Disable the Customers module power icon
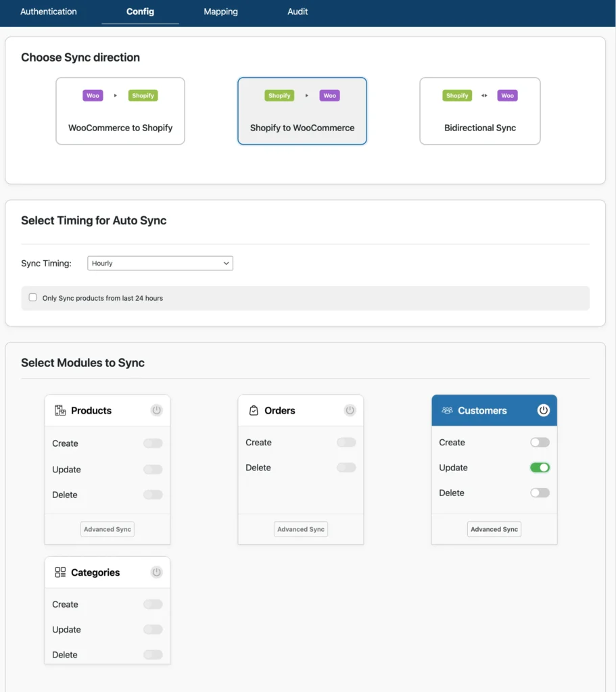The height and width of the screenshot is (692, 616). 544,410
